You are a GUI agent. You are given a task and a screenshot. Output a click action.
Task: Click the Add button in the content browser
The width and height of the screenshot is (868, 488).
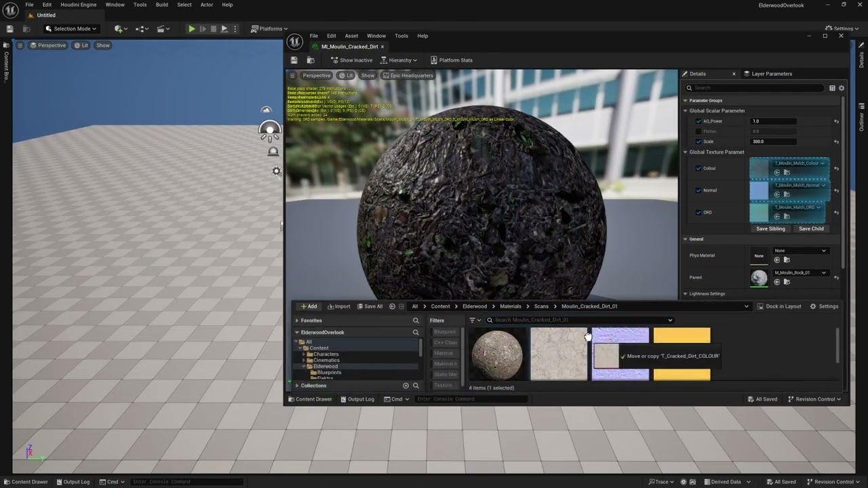tap(309, 306)
